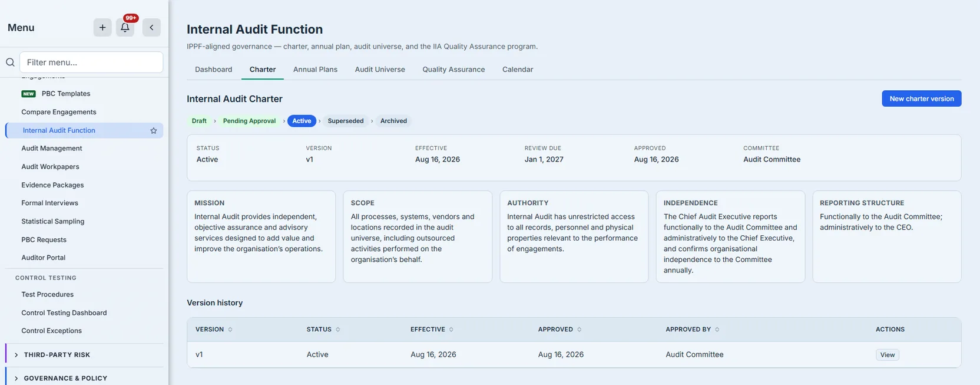Open Test Procedures menu item
This screenshot has height=385, width=980.
tap(47, 294)
